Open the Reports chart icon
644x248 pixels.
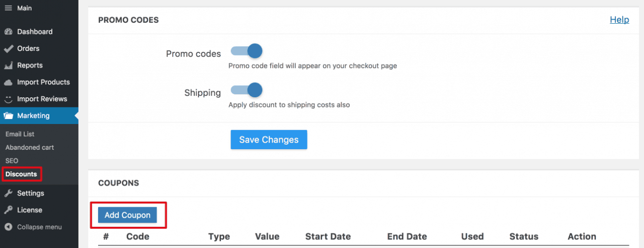(8, 66)
